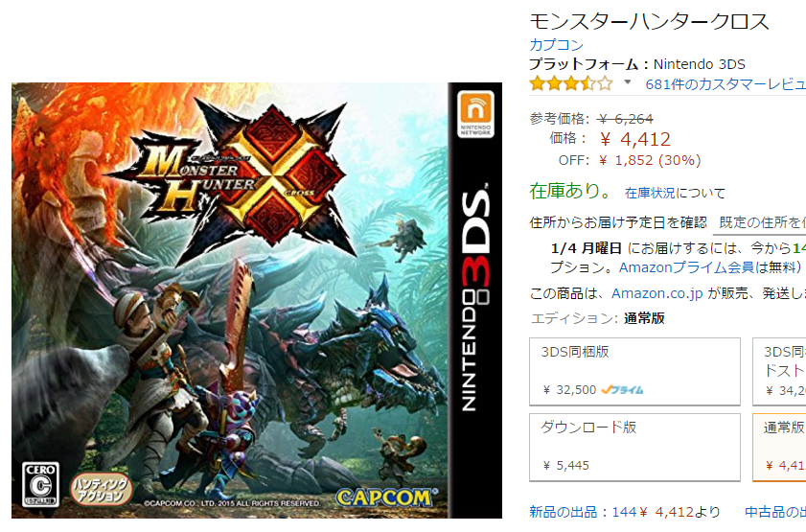The height and width of the screenshot is (532, 806).
Task: Click the Monster Hunter Cross cover image
Action: coord(257,300)
